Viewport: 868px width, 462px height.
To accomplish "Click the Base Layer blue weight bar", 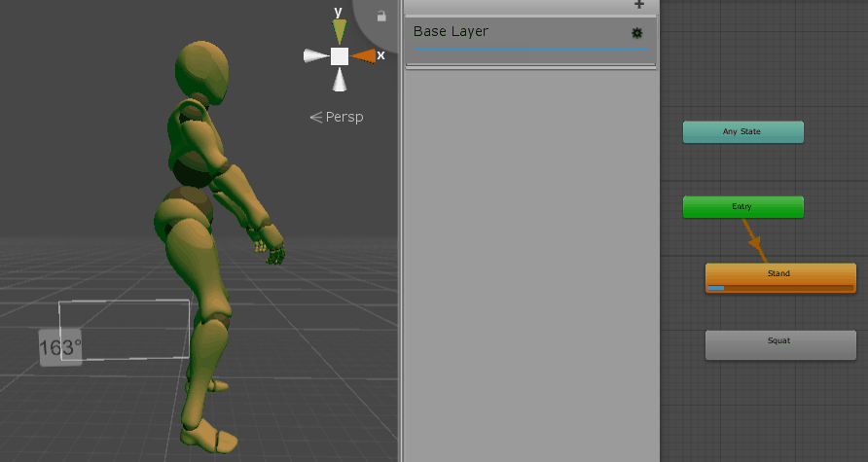I will point(530,49).
